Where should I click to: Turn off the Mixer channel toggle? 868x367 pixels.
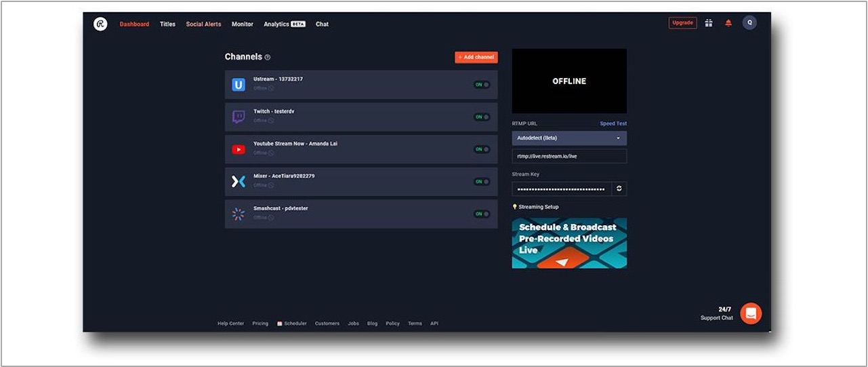[482, 182]
